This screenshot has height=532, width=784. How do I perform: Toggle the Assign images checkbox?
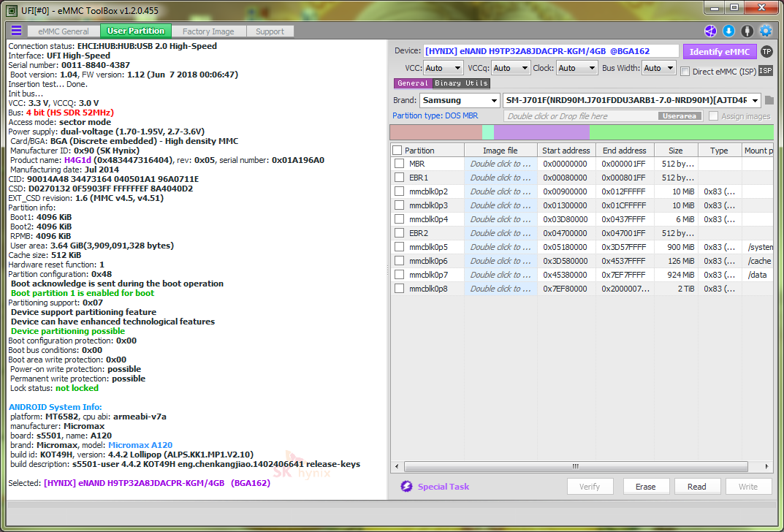pyautogui.click(x=714, y=116)
